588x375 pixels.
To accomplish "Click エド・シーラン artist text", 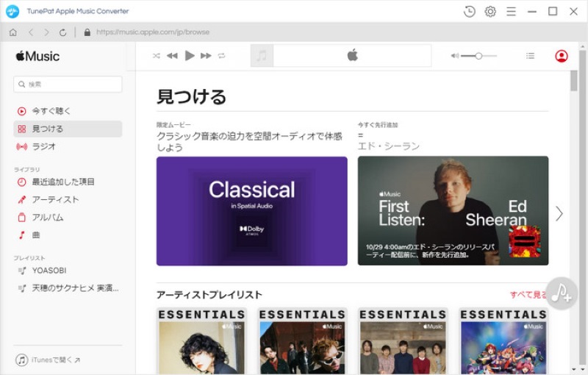I will [389, 146].
